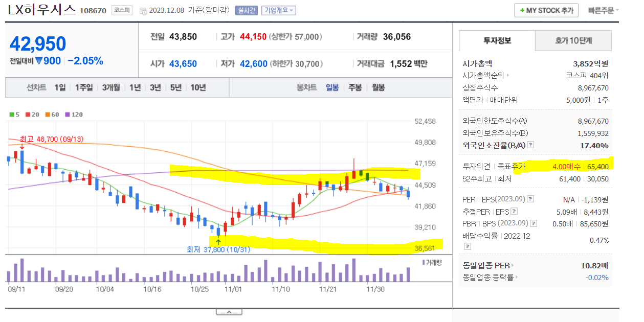Click the MY STOCK 추가 button
The image size is (644, 322).
546,10
